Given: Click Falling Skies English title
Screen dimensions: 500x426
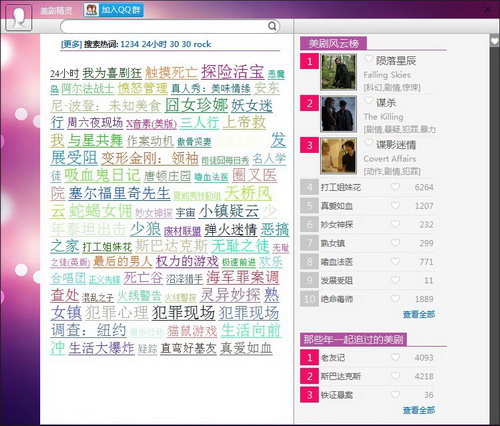Looking at the screenshot, I should [x=387, y=75].
